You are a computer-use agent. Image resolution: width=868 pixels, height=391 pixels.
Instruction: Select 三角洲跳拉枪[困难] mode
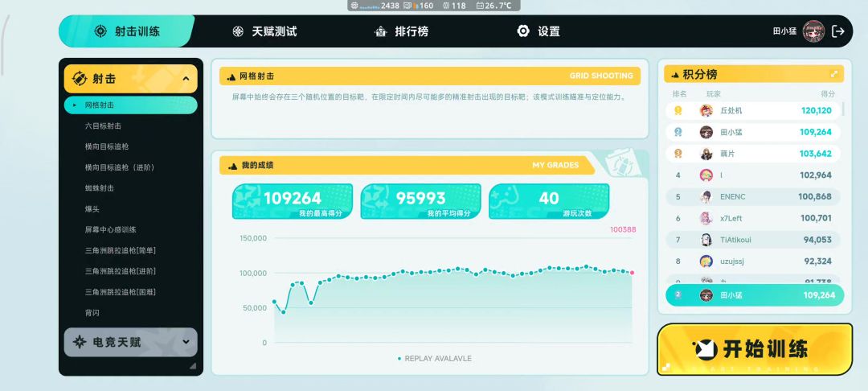(121, 291)
